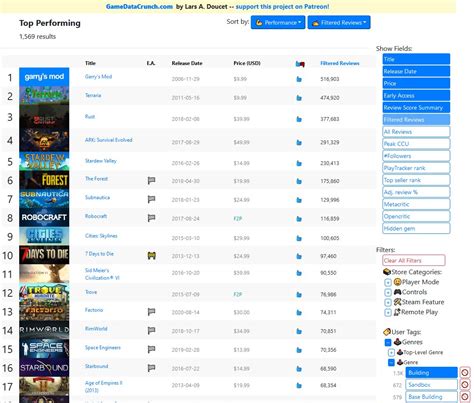Enable the PlayTracker rank field
The width and height of the screenshot is (474, 403).
click(416, 168)
